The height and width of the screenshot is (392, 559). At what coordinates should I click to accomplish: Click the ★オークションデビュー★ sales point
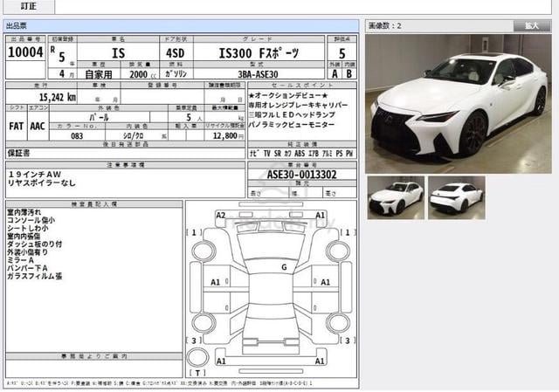pos(288,95)
